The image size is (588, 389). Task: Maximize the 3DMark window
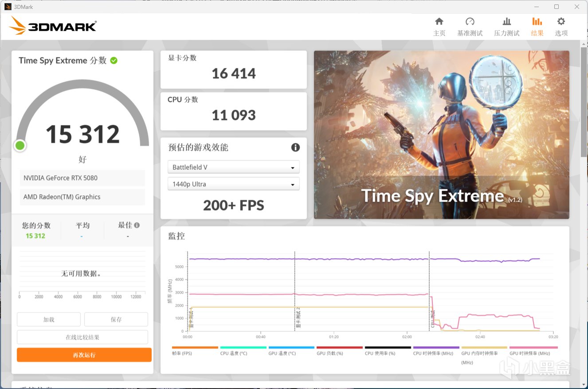pos(557,7)
